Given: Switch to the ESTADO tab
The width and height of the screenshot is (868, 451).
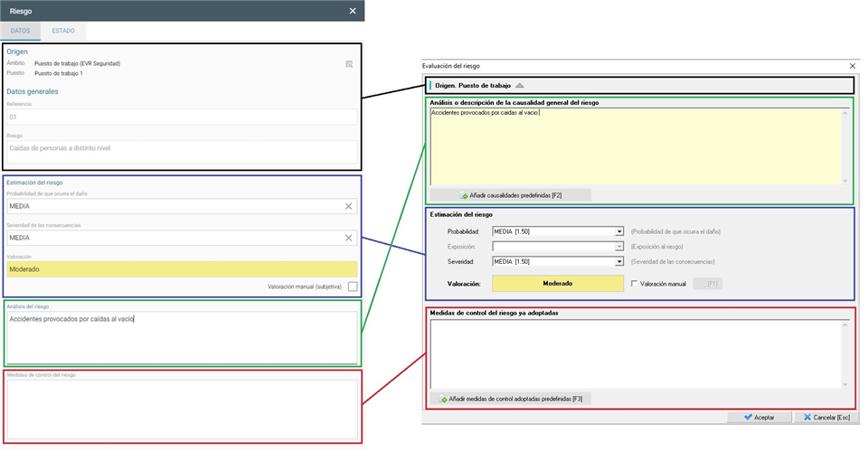Looking at the screenshot, I should pyautogui.click(x=63, y=31).
